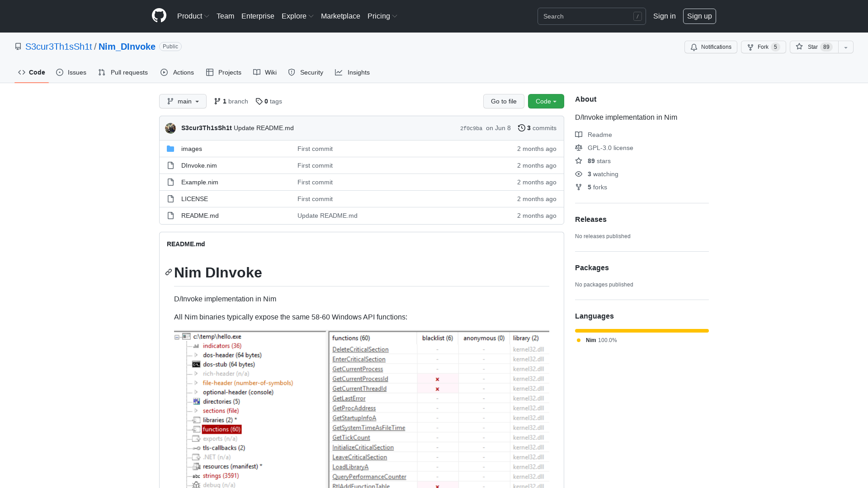Click the GPL-3.0 license scales icon

tap(579, 148)
